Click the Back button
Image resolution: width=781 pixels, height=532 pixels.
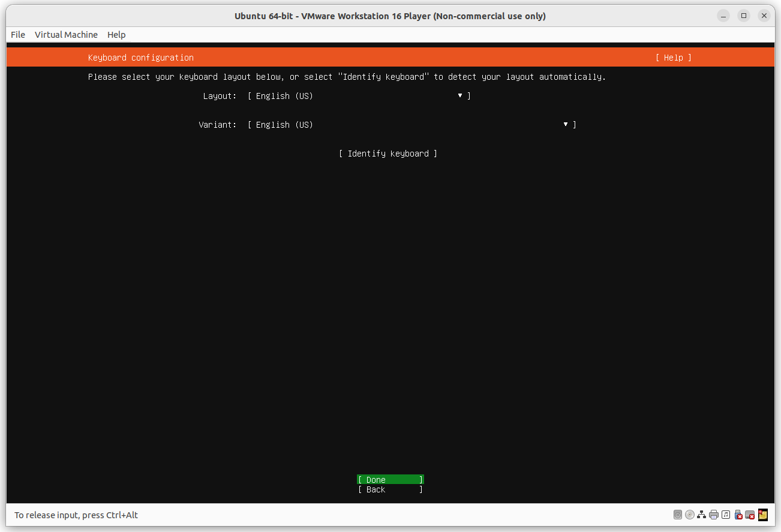(390, 489)
